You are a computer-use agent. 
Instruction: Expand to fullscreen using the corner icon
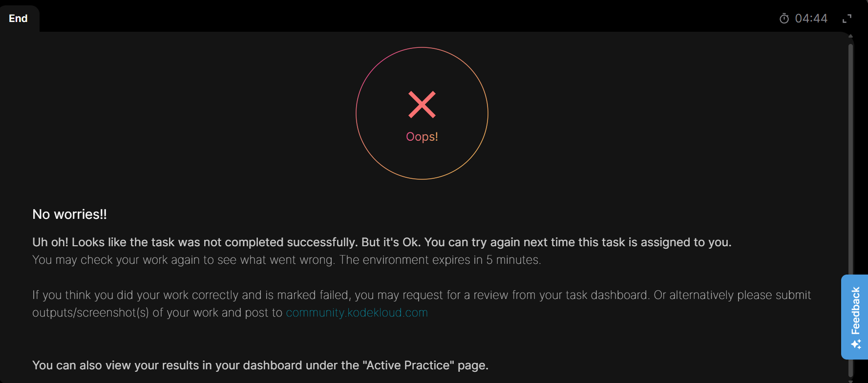[x=847, y=19]
